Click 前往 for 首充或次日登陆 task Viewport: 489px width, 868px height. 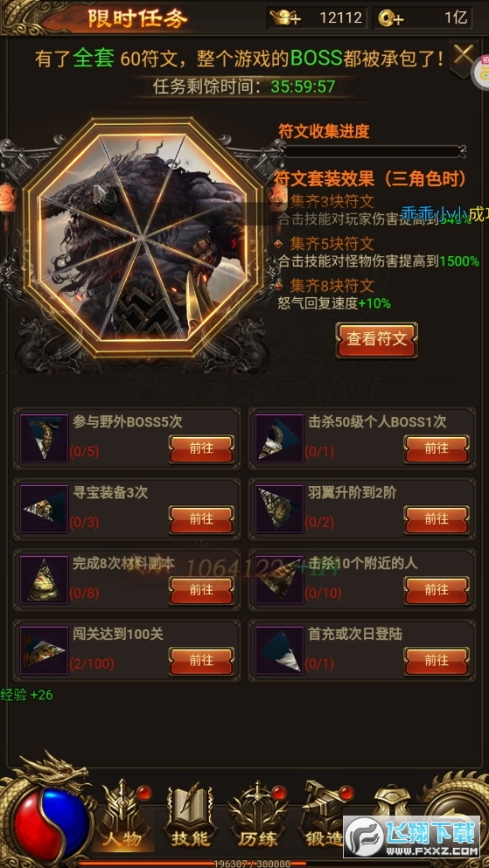click(x=437, y=662)
